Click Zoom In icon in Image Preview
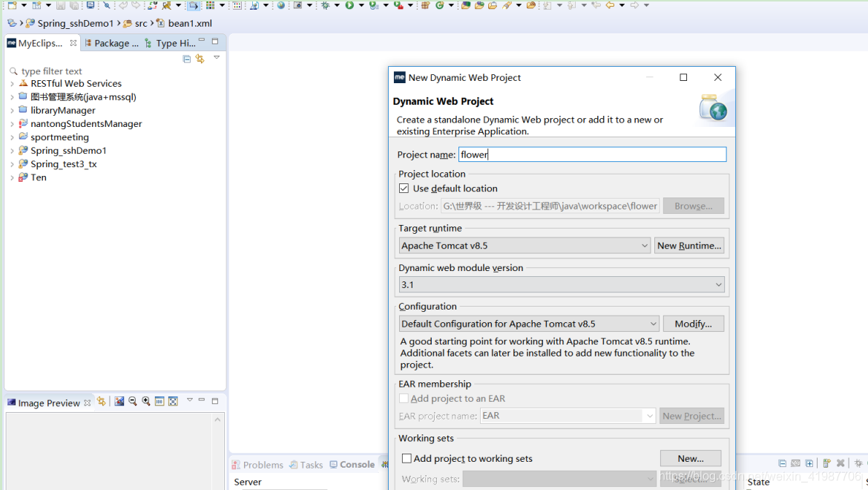 pos(146,402)
